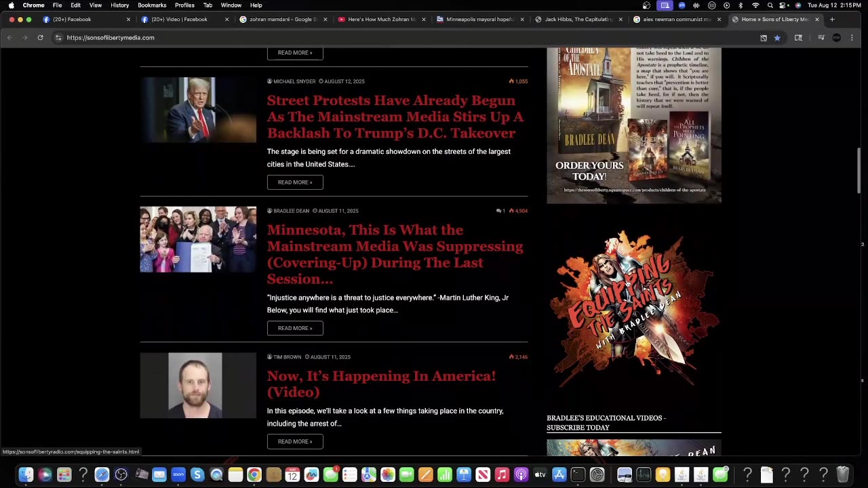The width and height of the screenshot is (868, 488).
Task: Open Podcasts from the dock
Action: pyautogui.click(x=521, y=474)
